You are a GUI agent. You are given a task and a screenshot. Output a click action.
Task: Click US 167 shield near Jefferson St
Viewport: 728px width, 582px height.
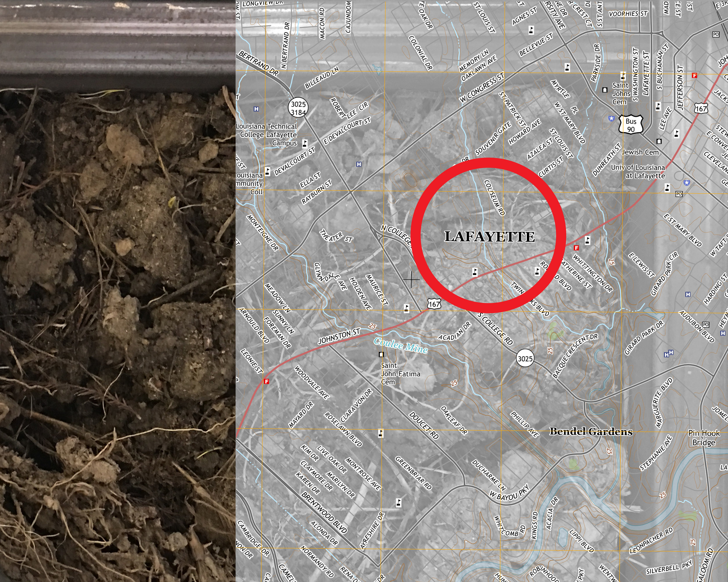click(x=701, y=109)
